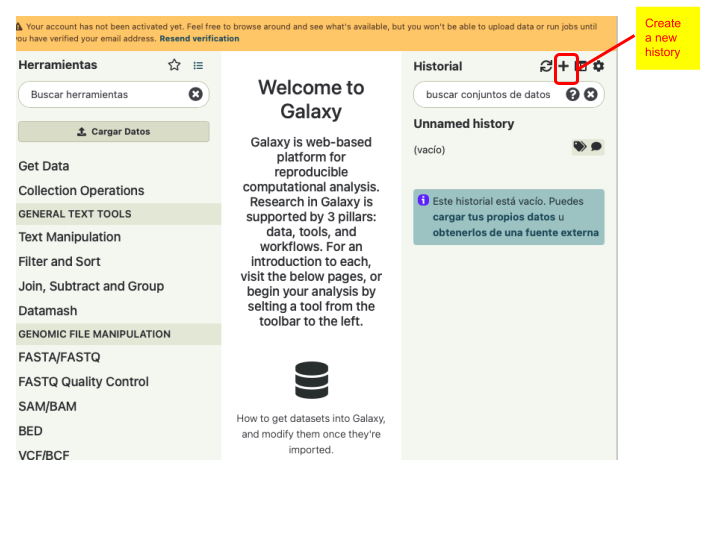Open the history options gear icon
Screen dimensions: 720x540
pos(598,66)
